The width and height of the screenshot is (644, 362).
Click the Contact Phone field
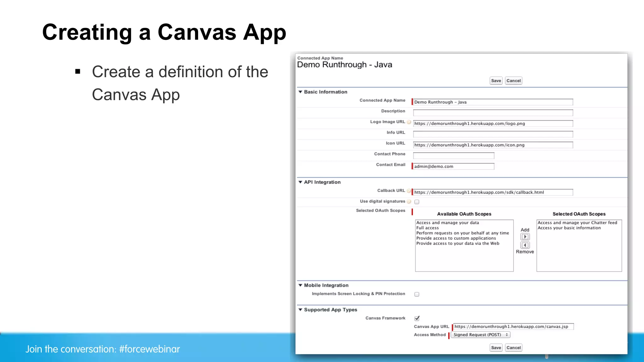tap(453, 156)
